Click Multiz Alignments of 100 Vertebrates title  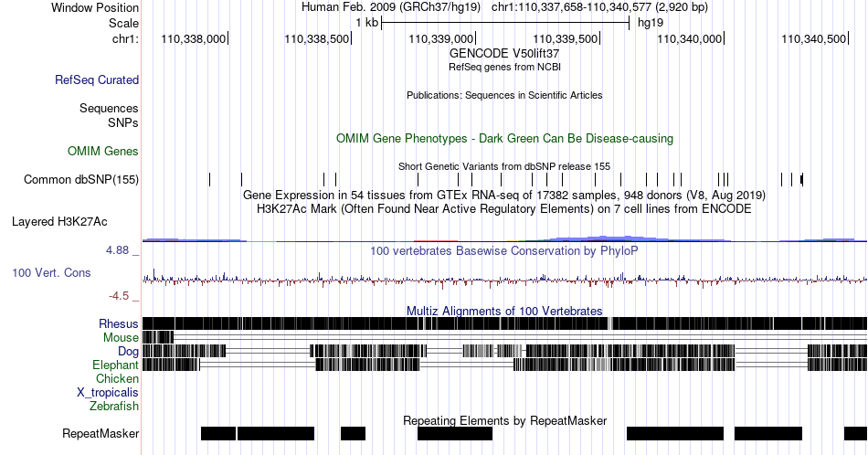[x=504, y=311]
